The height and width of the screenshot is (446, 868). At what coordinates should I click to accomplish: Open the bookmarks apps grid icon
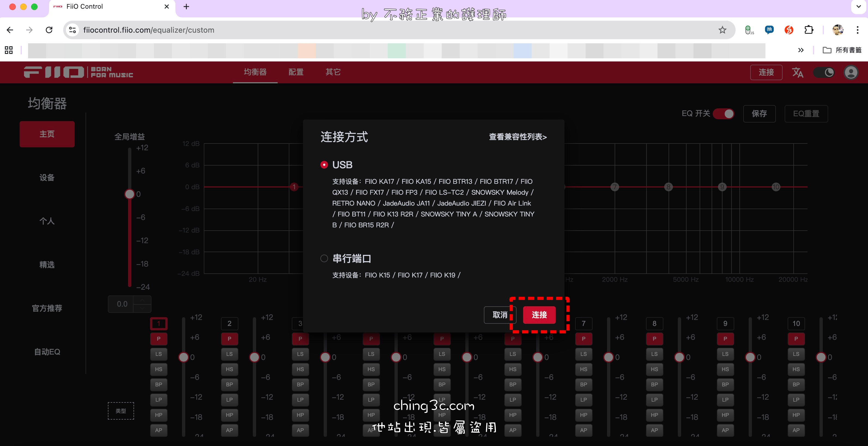pos(9,50)
